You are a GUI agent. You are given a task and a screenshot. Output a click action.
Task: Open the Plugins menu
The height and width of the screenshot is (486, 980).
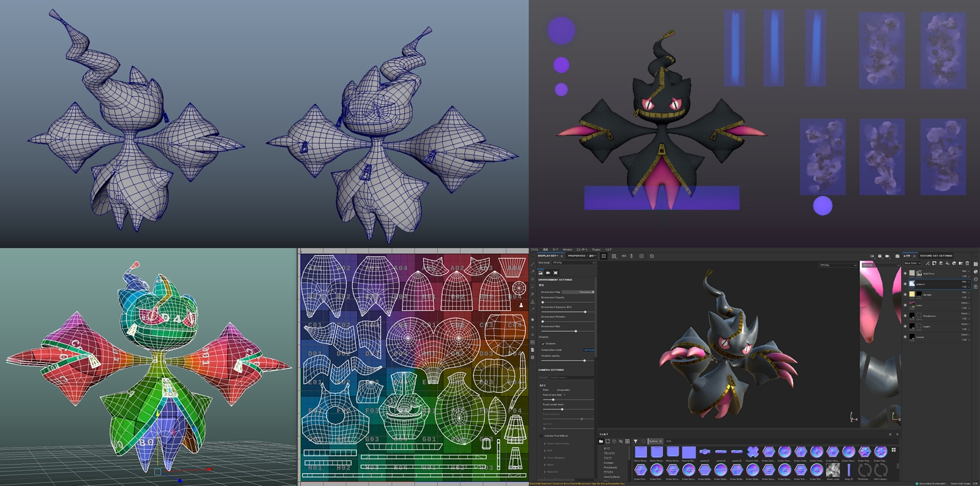596,249
